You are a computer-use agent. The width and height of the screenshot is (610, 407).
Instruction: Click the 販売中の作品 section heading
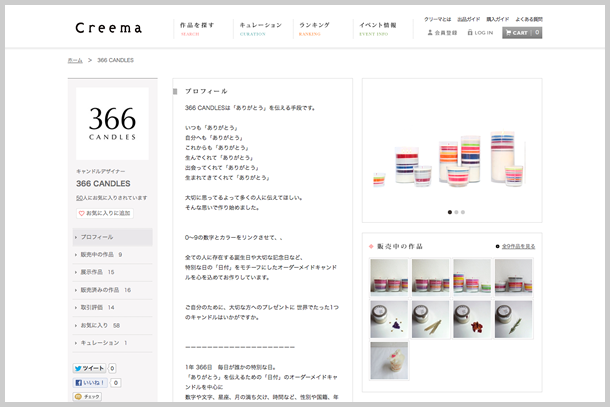tap(400, 246)
